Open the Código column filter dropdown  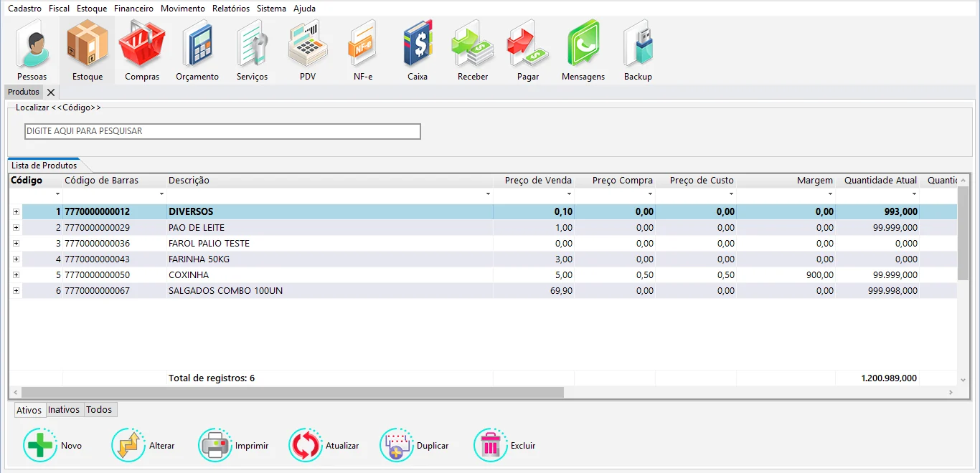(57, 194)
